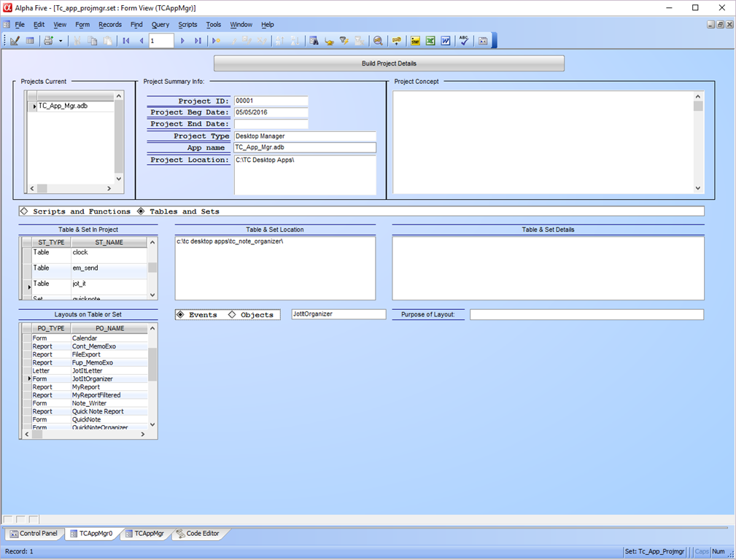Open the Control Panel window tab
736x560 pixels.
(x=34, y=534)
